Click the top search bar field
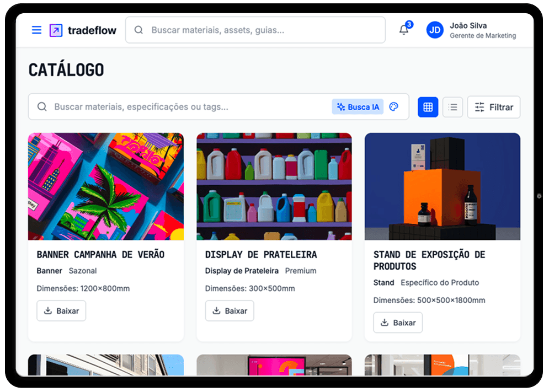 255,30
